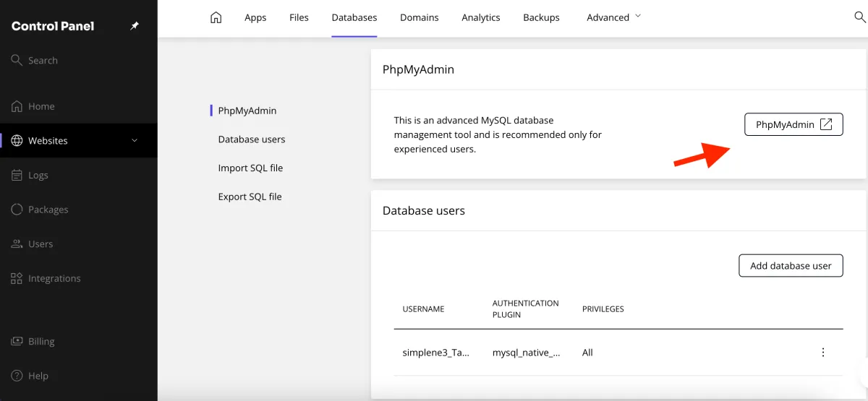Select the Databases tab

pos(354,18)
